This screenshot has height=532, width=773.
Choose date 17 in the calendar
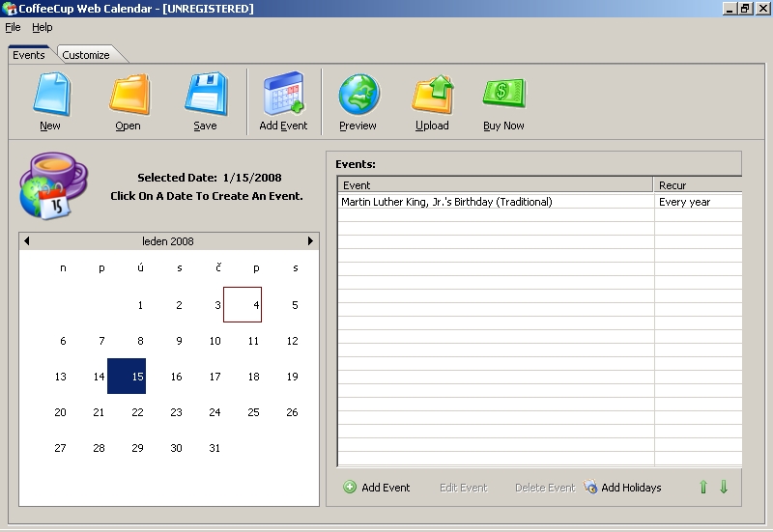[x=215, y=377]
